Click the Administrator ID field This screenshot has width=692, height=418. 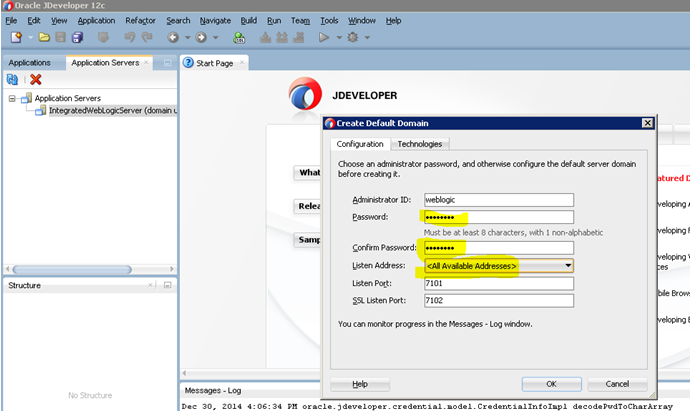pyautogui.click(x=499, y=200)
